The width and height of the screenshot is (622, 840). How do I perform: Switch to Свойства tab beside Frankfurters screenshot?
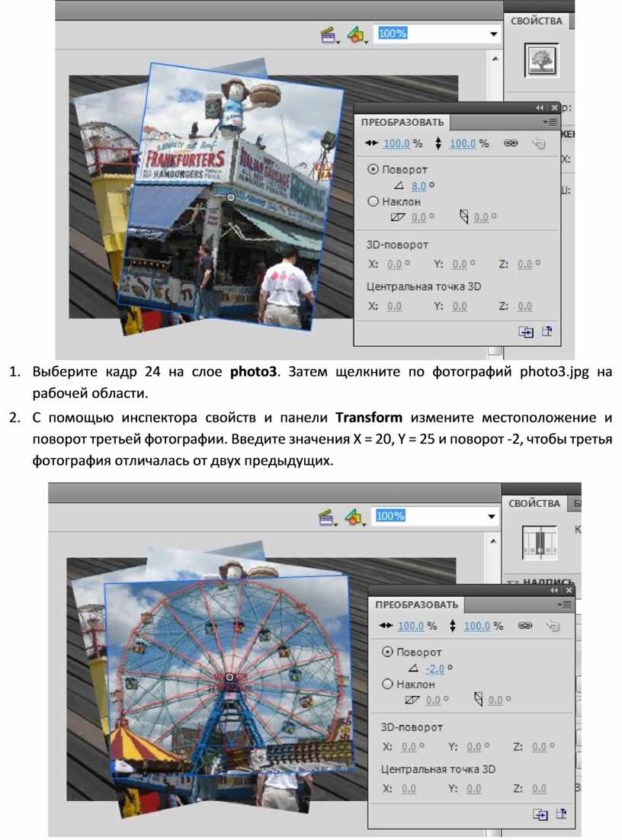(537, 21)
